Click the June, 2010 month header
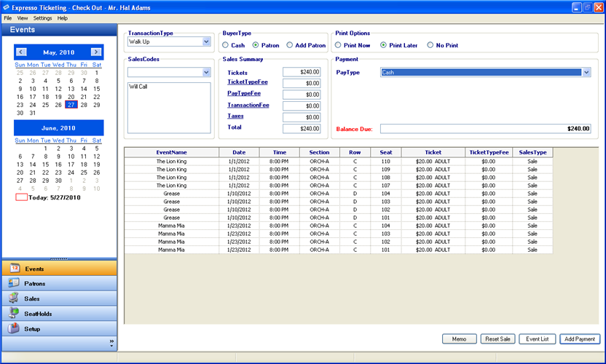The image size is (606, 364). [x=59, y=128]
